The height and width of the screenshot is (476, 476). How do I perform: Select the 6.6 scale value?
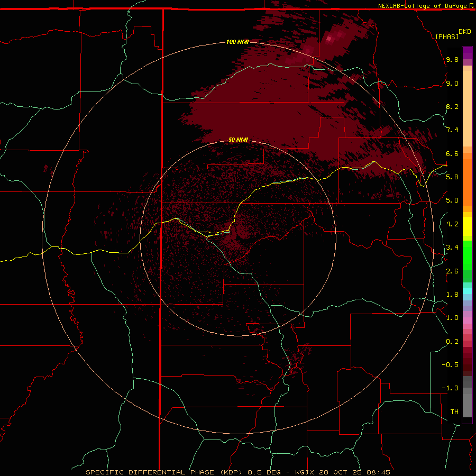pos(452,154)
